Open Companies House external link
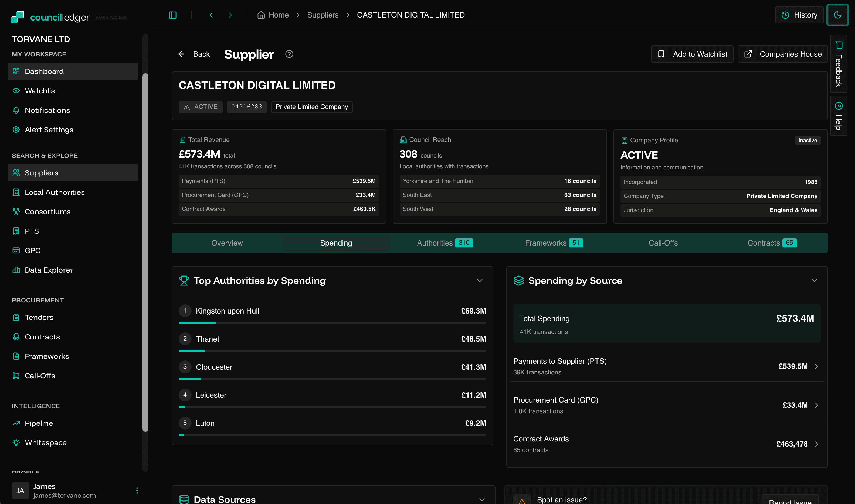Screen dimensions: 855x504 783,54
